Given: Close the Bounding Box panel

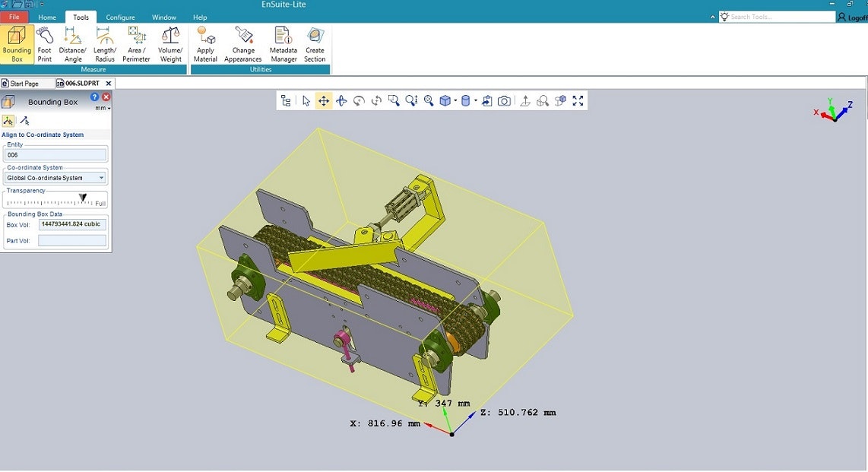Looking at the screenshot, I should coord(106,97).
